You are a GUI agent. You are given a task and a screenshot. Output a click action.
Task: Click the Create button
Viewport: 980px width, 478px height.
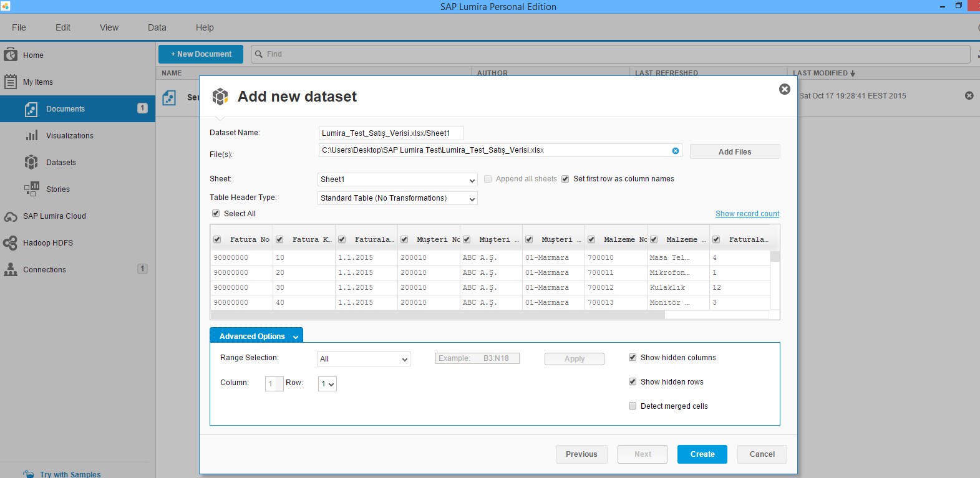pos(702,454)
